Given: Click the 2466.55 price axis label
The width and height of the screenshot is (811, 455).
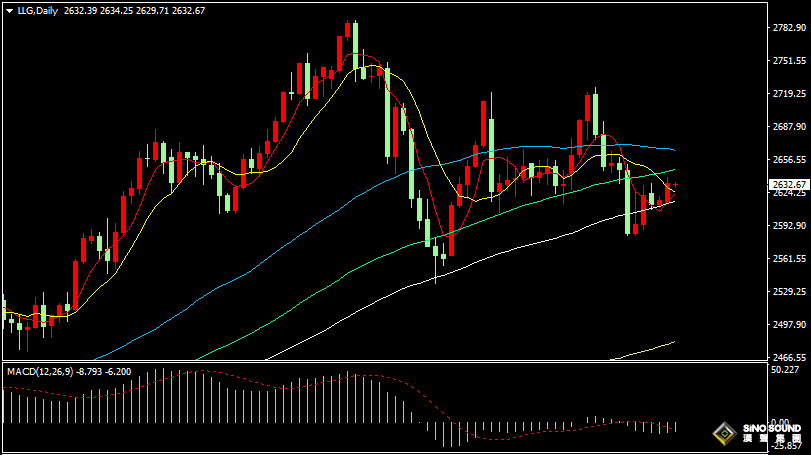Looking at the screenshot, I should pos(789,357).
